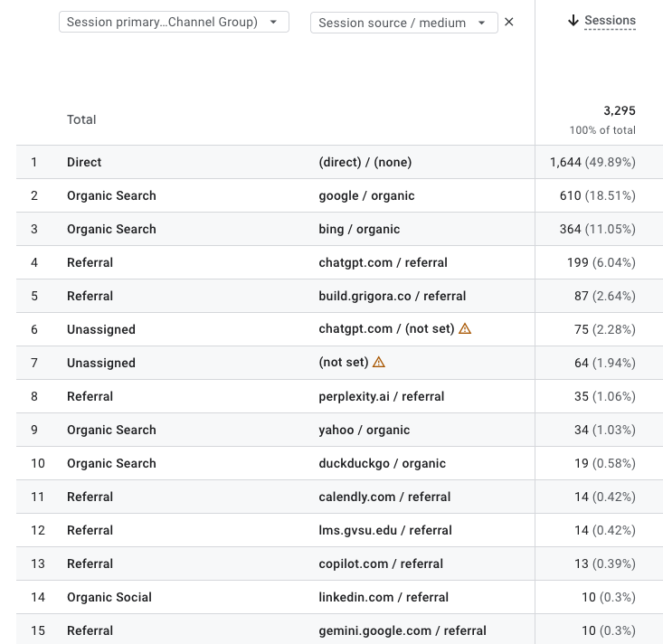Click Referral channel in the gemini.google.com row
This screenshot has width=663, height=644.
[90, 630]
